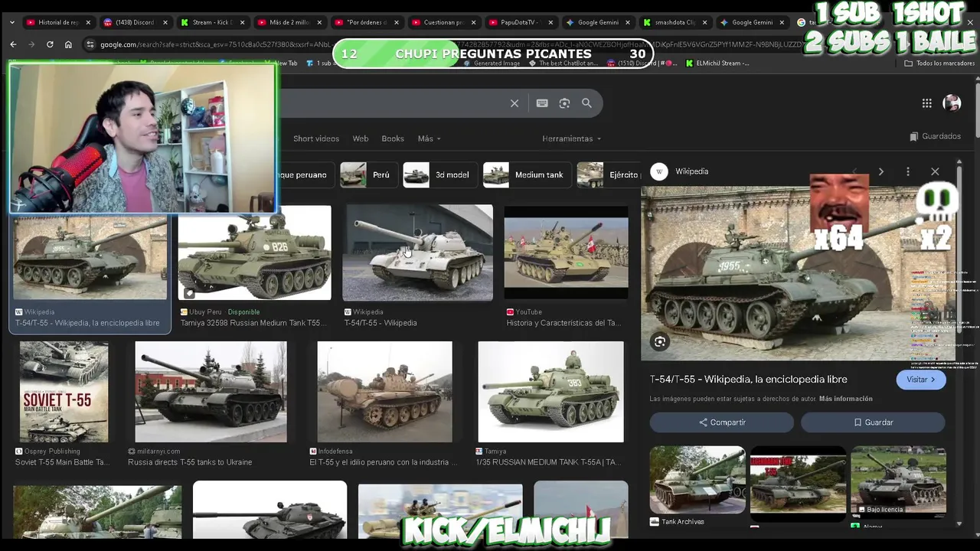Open militarnyi.com tank thumbnail
The image size is (980, 551).
(x=211, y=392)
